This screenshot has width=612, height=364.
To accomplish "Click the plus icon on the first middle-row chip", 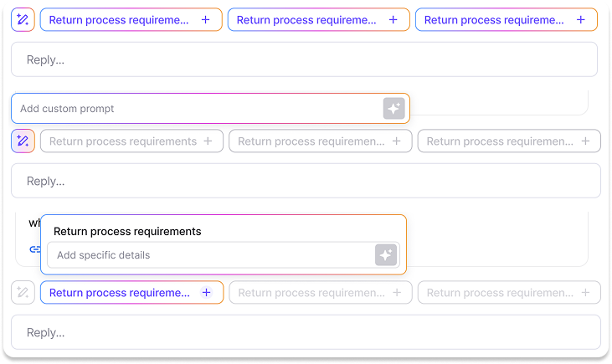I will 208,141.
